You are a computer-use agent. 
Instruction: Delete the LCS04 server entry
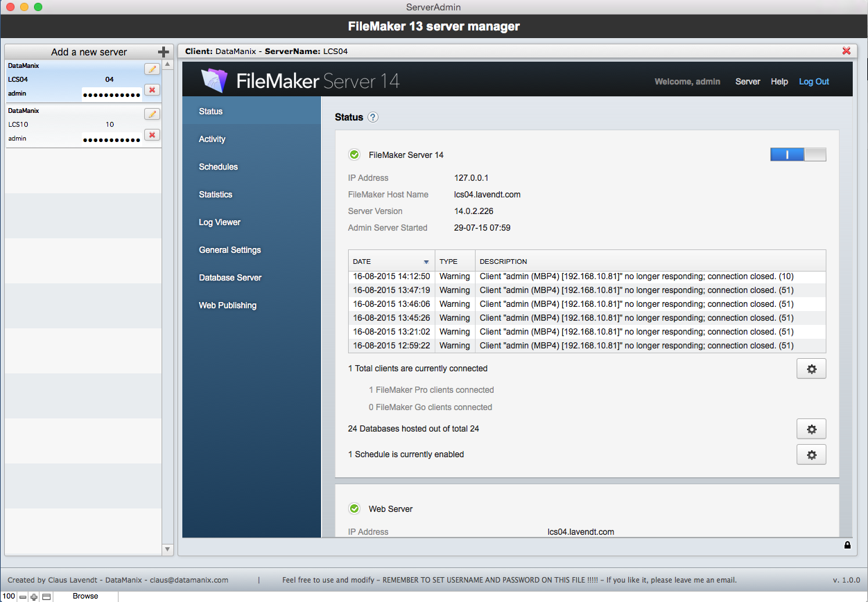pos(152,89)
